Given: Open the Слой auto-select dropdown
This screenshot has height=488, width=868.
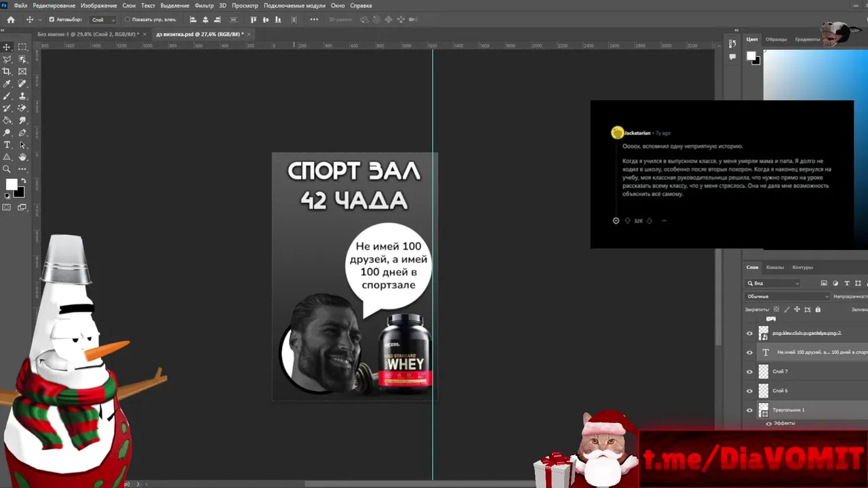Looking at the screenshot, I should point(103,20).
